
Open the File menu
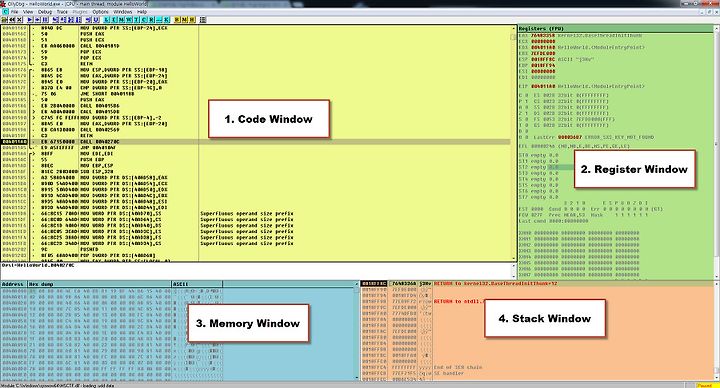pos(14,12)
